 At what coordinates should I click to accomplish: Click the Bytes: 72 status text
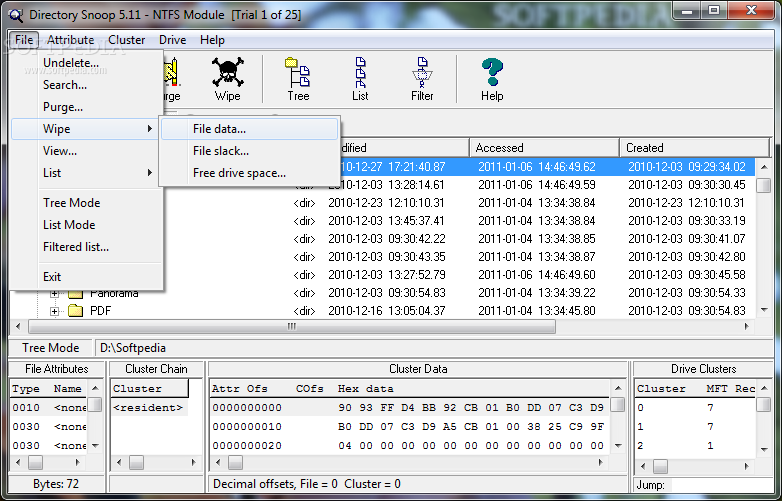coord(56,484)
